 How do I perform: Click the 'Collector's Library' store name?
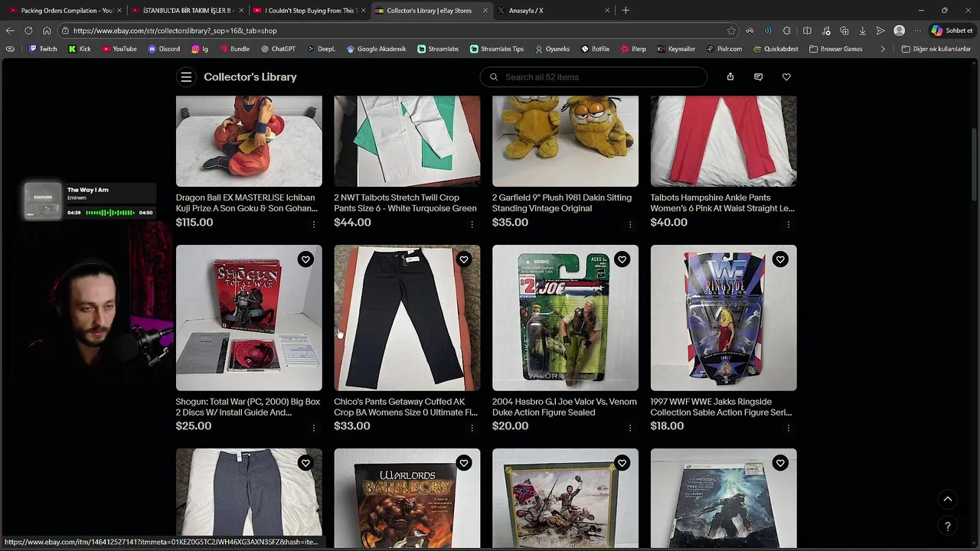coord(250,77)
